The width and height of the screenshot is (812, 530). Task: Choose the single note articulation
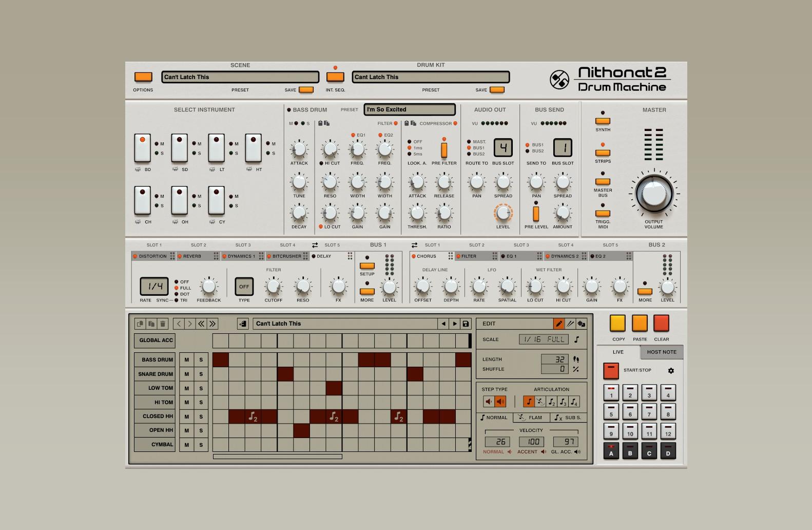(x=529, y=402)
